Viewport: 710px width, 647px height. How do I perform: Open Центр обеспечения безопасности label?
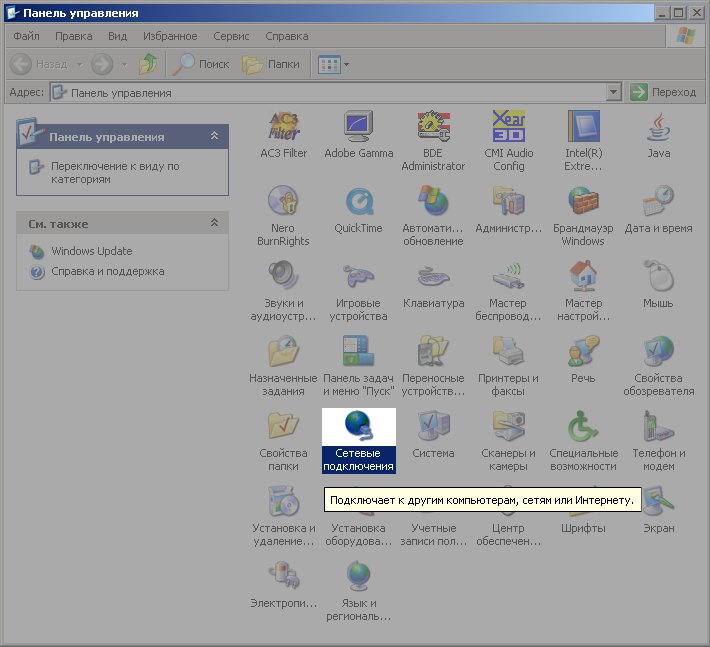(508, 535)
